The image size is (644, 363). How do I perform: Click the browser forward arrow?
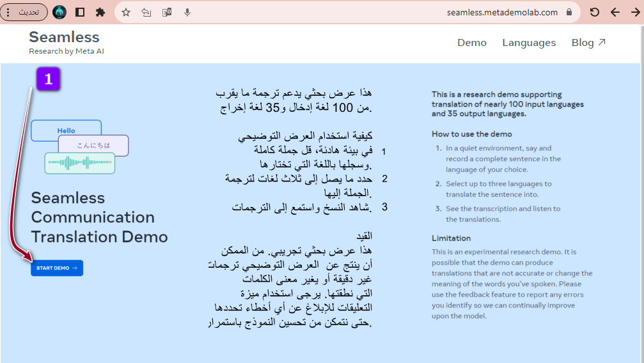(635, 12)
